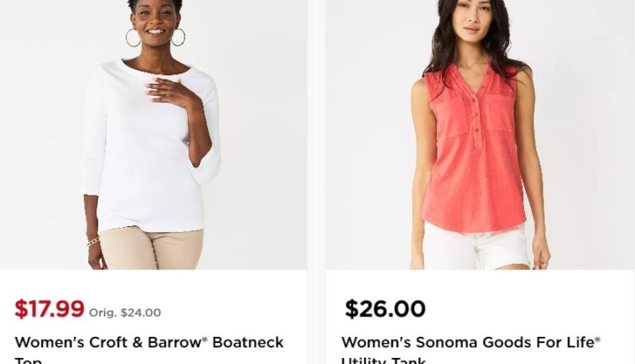The width and height of the screenshot is (635, 364).
Task: Open Women's Sonoma Goods For Life link
Action: (x=471, y=343)
